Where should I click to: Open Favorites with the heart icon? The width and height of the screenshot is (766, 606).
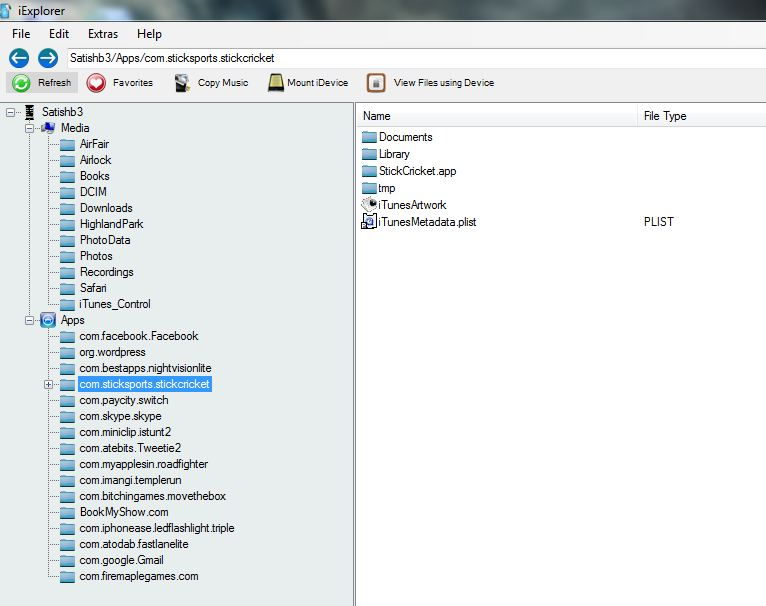click(x=97, y=83)
